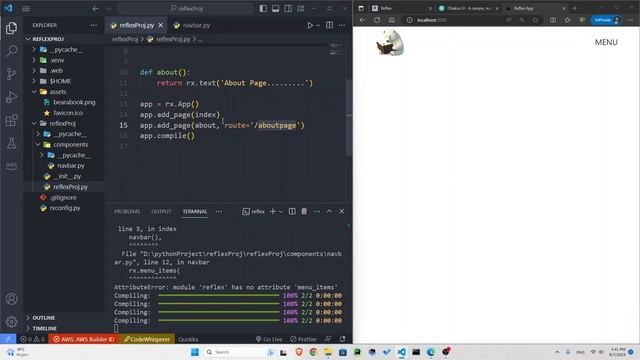Close the reflexProj.py tab
Image resolution: width=640 pixels, height=360 pixels.
coord(161,25)
